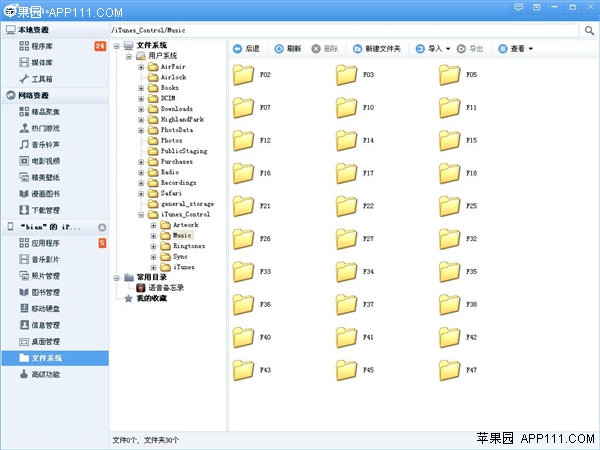Select folder F05
Screen dimensions: 600x450
pos(458,75)
